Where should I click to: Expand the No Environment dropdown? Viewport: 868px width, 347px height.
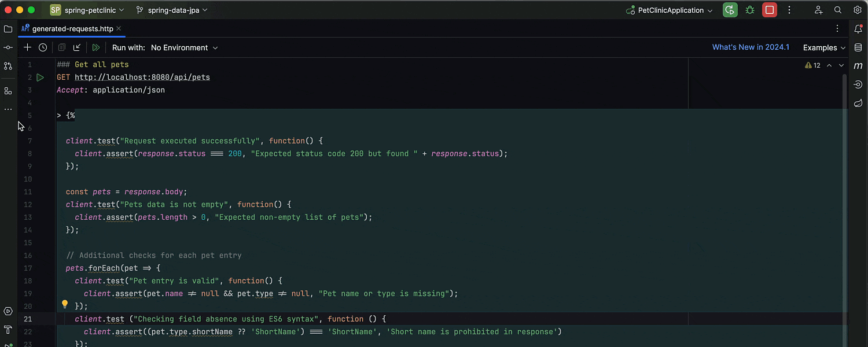[x=184, y=47]
